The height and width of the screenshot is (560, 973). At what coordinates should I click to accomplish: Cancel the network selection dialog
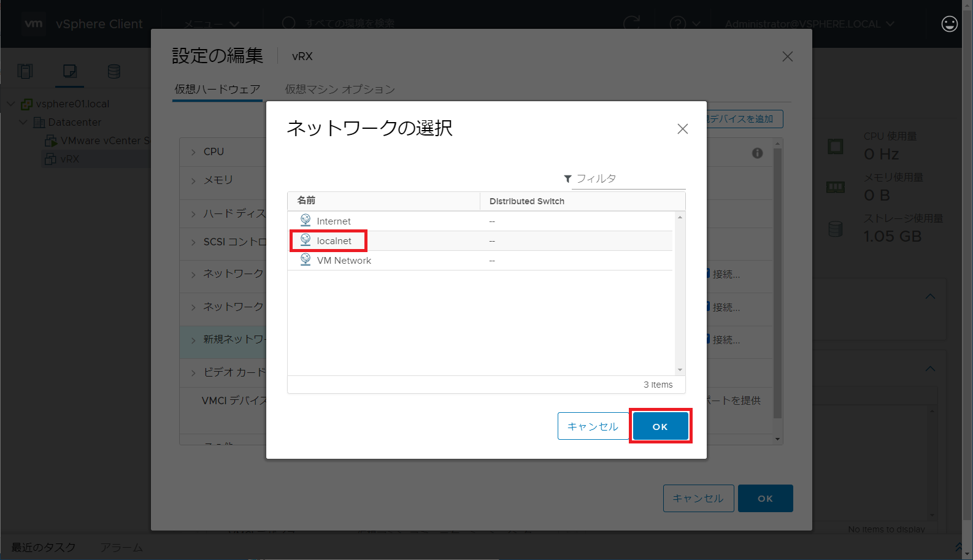coord(593,426)
